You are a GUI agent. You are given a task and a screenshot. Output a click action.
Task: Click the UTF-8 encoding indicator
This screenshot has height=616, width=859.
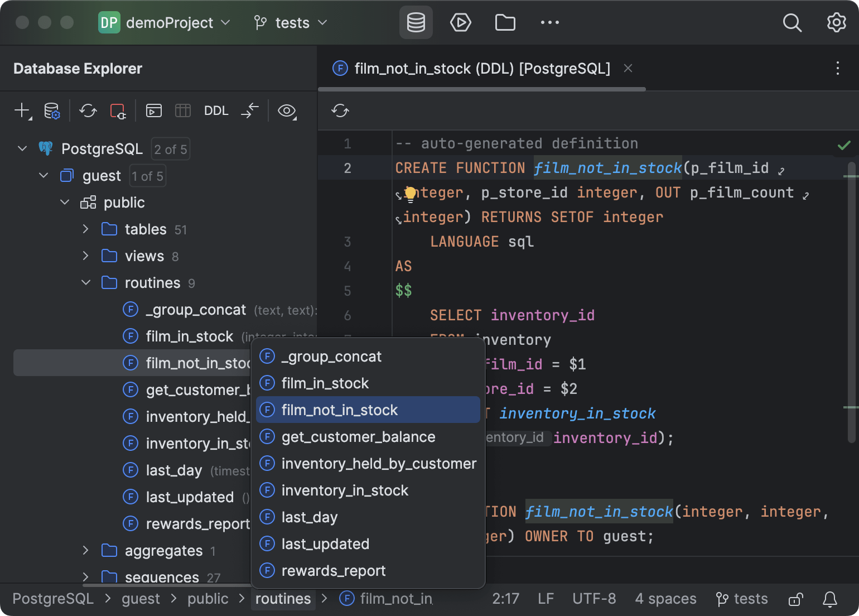(593, 598)
